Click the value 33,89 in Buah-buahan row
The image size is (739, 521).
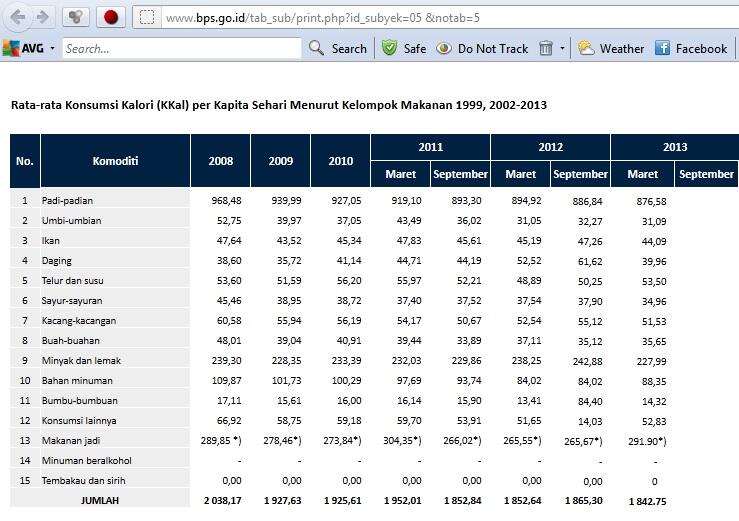tap(469, 340)
